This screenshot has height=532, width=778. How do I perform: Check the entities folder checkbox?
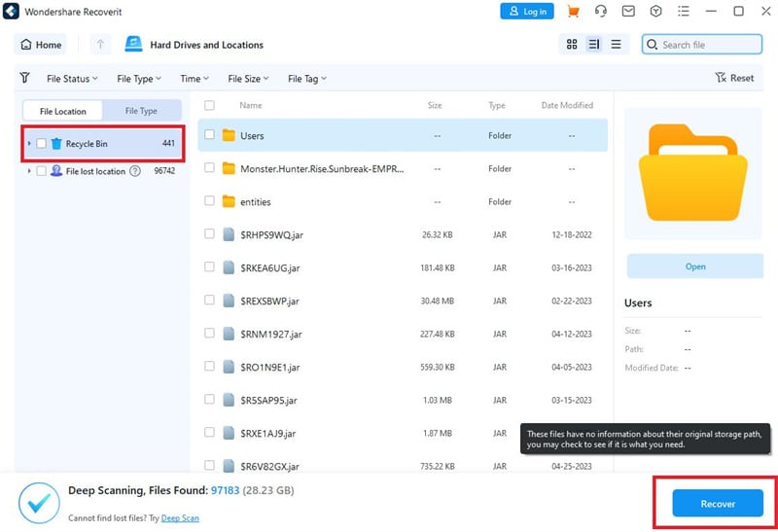pyautogui.click(x=209, y=200)
